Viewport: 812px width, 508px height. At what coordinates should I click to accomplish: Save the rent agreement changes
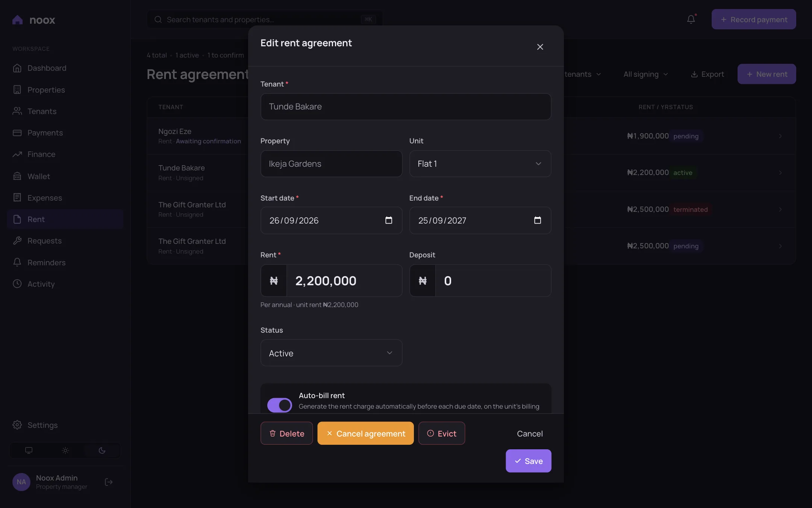(528, 461)
